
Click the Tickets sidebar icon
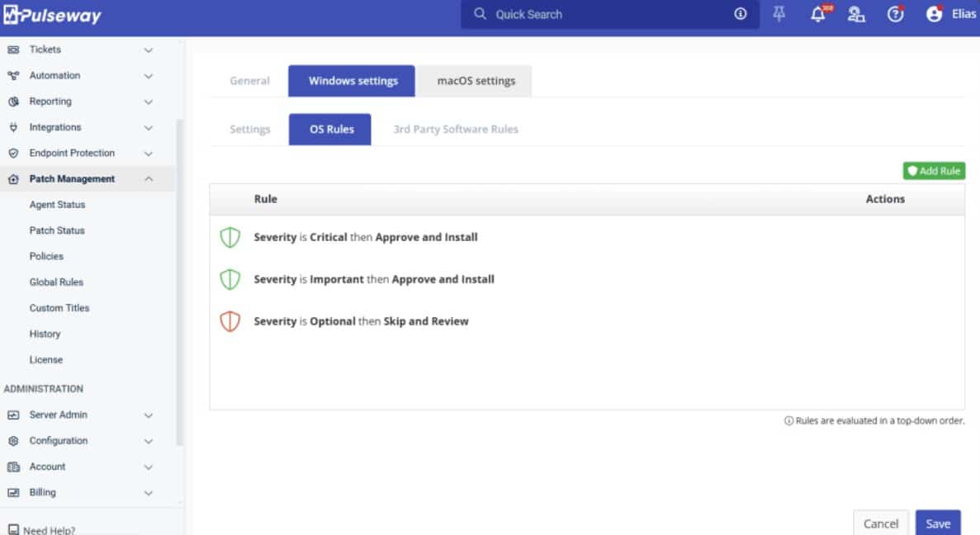(13, 50)
